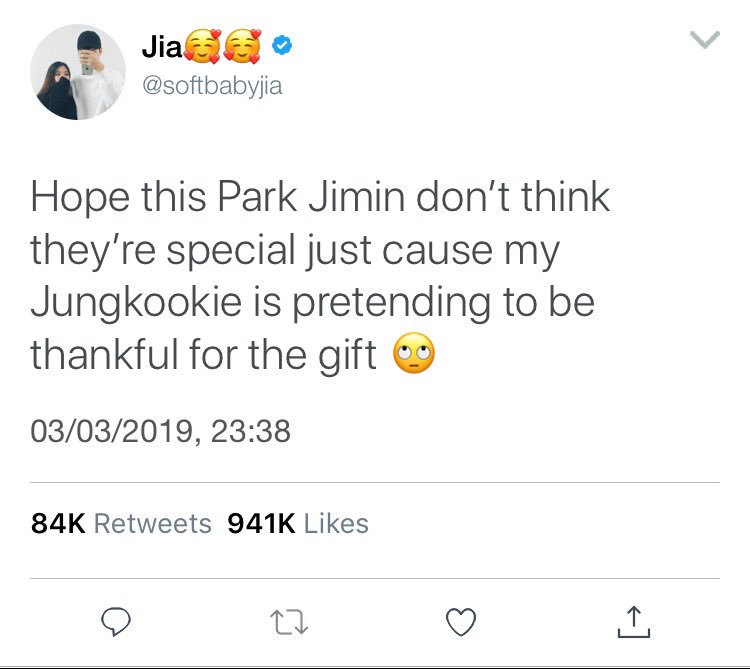Click the second smiling hearts emoji

[x=243, y=46]
